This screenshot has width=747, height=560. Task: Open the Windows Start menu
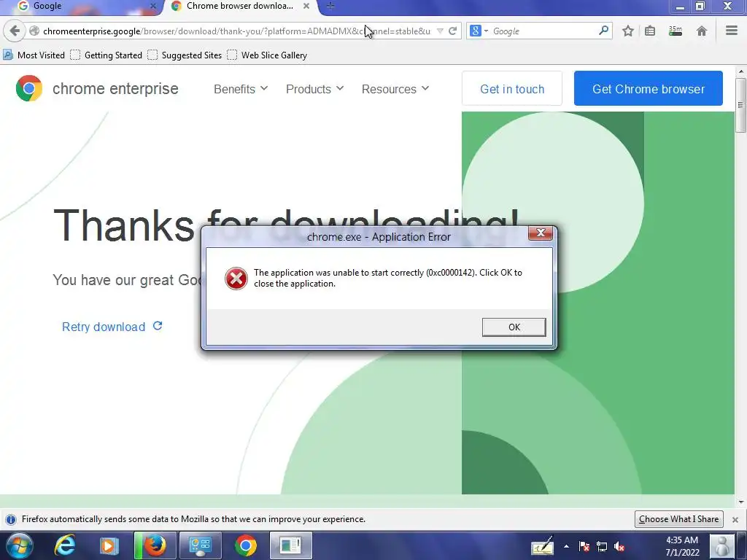(x=19, y=545)
